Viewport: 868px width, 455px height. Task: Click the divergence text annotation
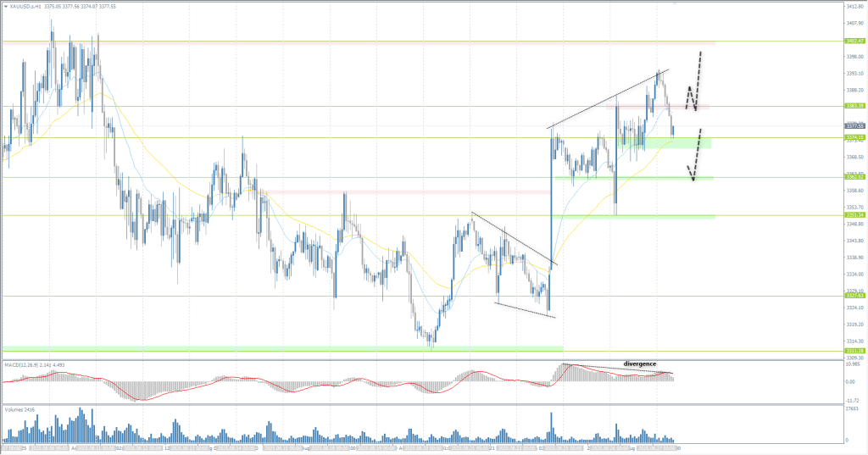tap(640, 363)
